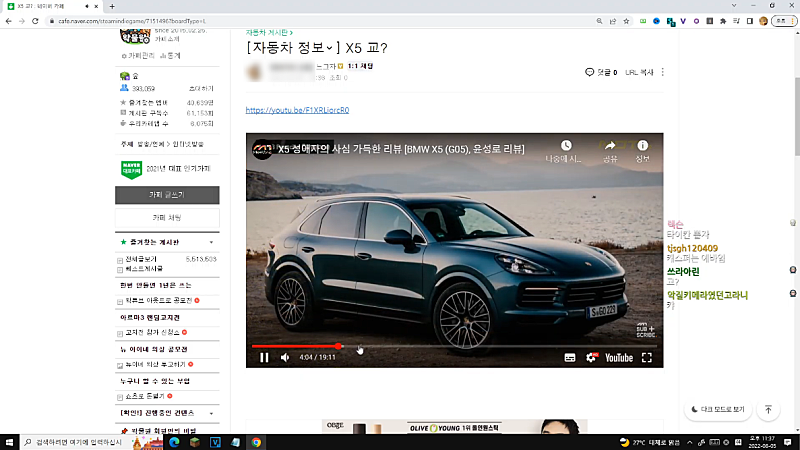This screenshot has height=450, width=800.
Task: Expand the 진행중인 컨텐츠 section
Action: coord(211,413)
